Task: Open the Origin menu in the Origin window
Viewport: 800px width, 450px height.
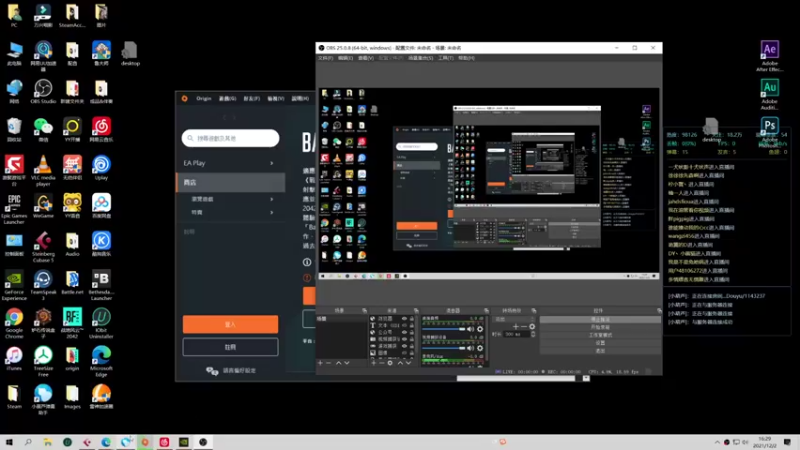Action: pos(204,98)
